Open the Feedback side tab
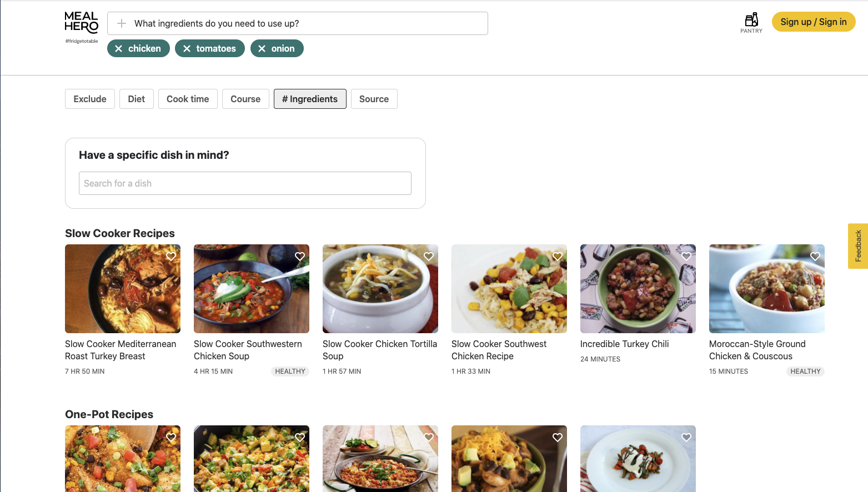This screenshot has height=492, width=868. click(858, 246)
